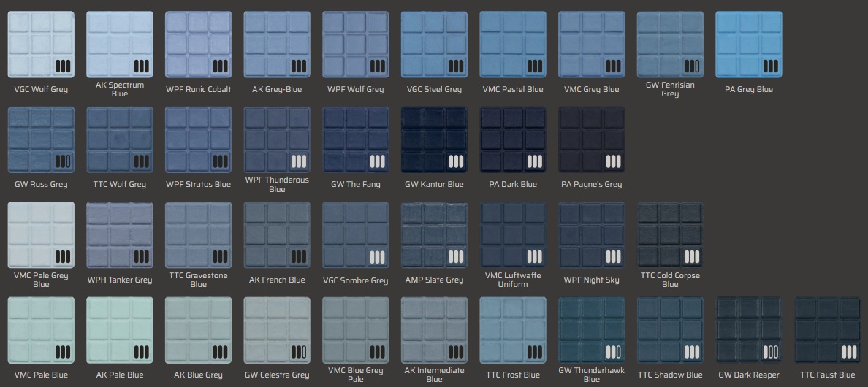Viewport: 868px width, 387px height.
Task: Click the 'GW Kantor Blue' label text
Action: 434,184
